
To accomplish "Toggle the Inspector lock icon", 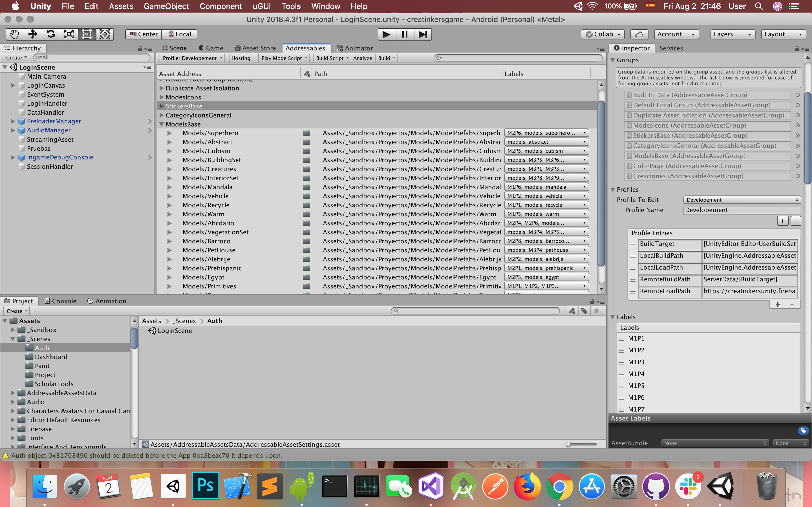I will click(x=796, y=49).
